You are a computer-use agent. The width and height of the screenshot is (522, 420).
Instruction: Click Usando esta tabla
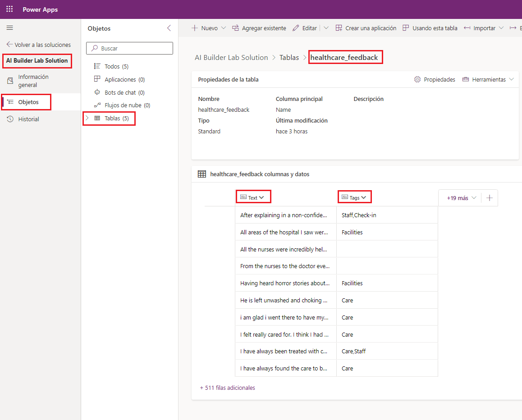[430, 28]
